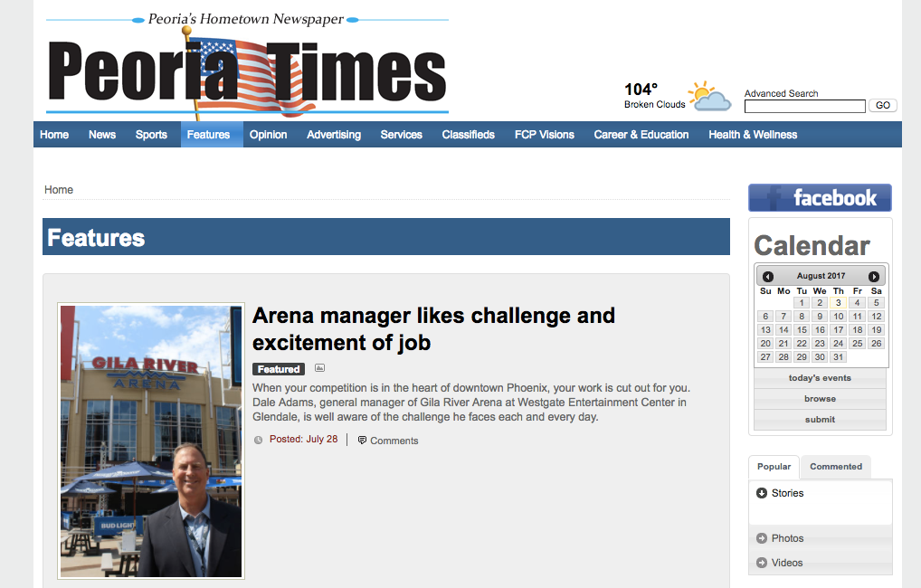The height and width of the screenshot is (588, 921).
Task: Open the Advertising menu
Action: click(334, 135)
